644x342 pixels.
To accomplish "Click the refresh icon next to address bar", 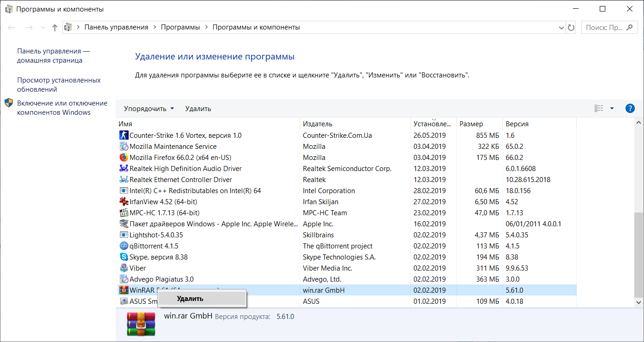I will (x=572, y=27).
